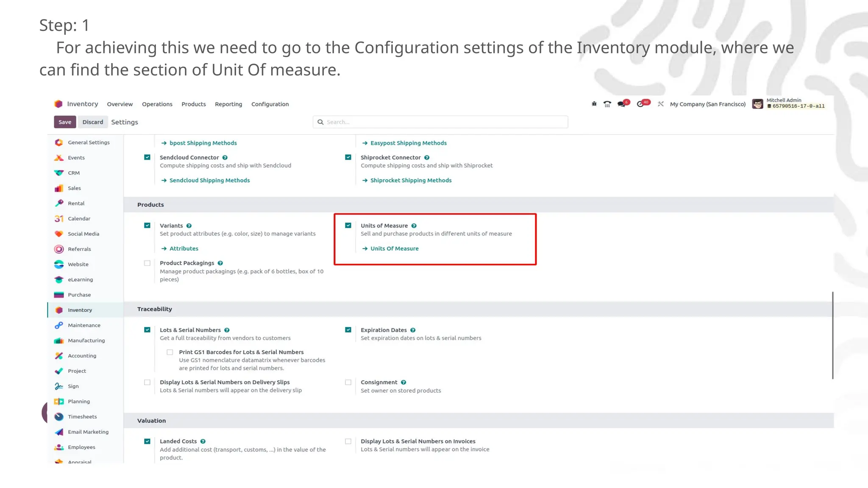Open the Products menu dropdown
The width and height of the screenshot is (868, 488).
[x=193, y=104]
